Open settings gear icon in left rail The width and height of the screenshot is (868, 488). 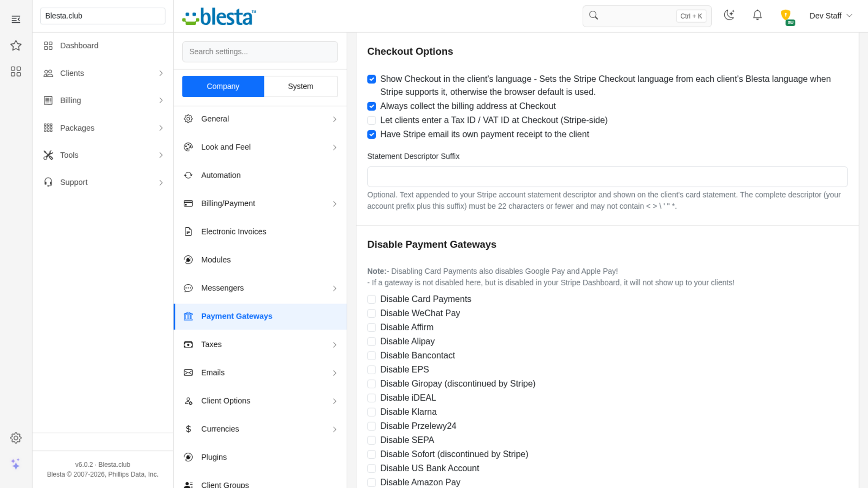pos(16,438)
